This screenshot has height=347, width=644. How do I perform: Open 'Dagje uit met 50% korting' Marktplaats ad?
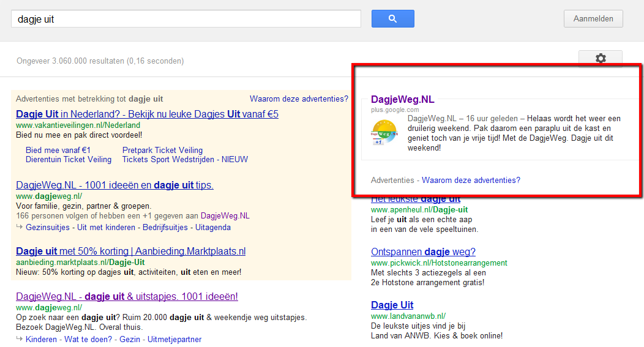point(130,252)
